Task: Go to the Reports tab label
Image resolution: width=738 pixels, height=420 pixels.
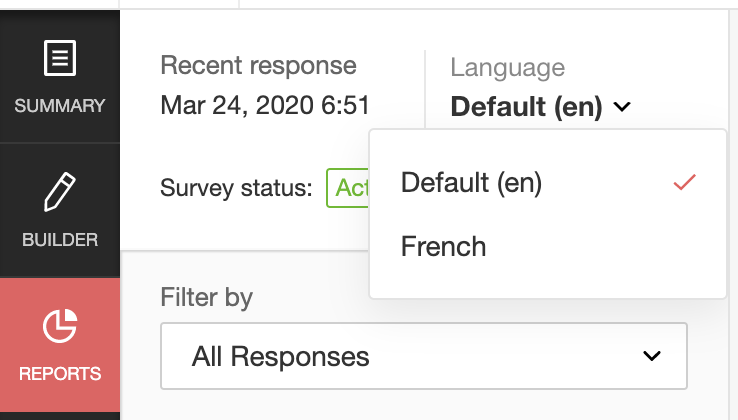Action: coord(60,374)
